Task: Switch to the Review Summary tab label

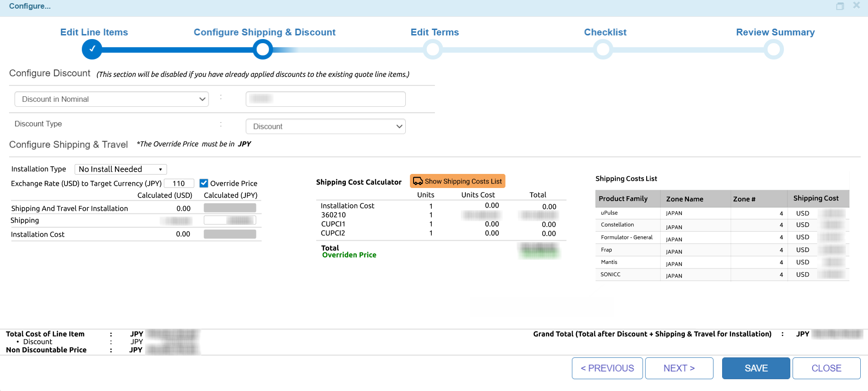Action: (775, 32)
